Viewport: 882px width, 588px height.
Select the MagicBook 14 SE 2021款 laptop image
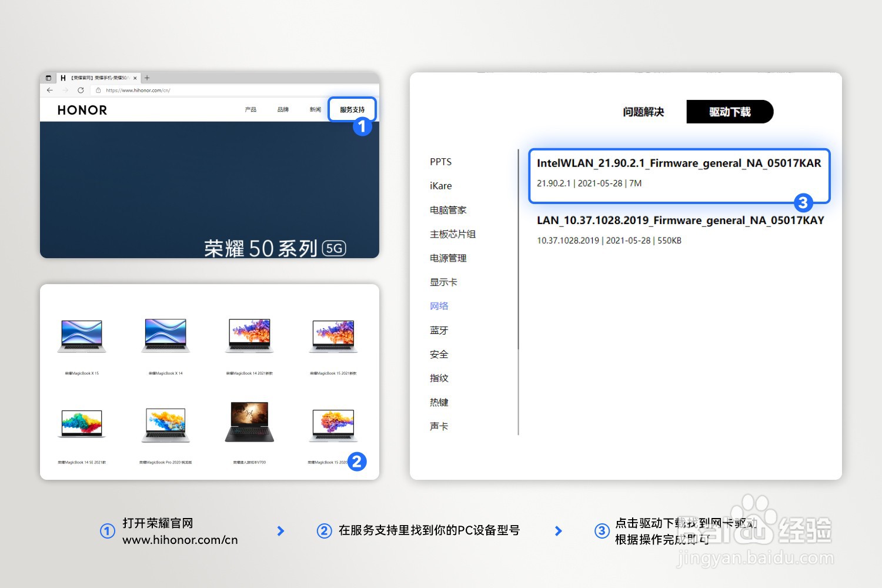coord(82,424)
